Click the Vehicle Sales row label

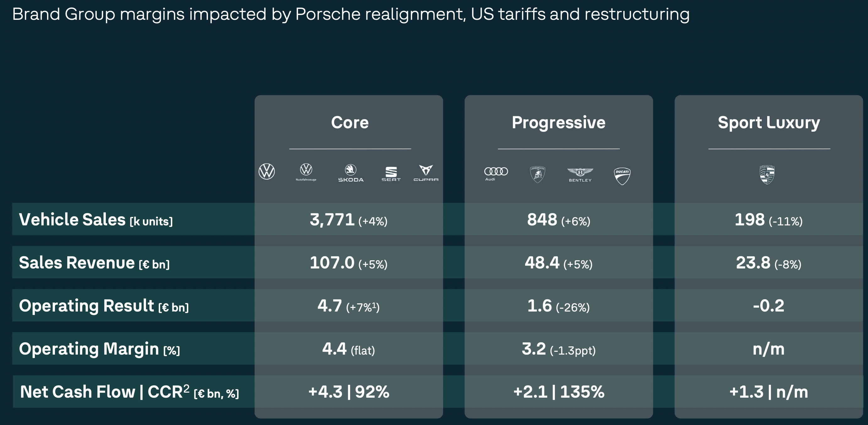(x=96, y=220)
